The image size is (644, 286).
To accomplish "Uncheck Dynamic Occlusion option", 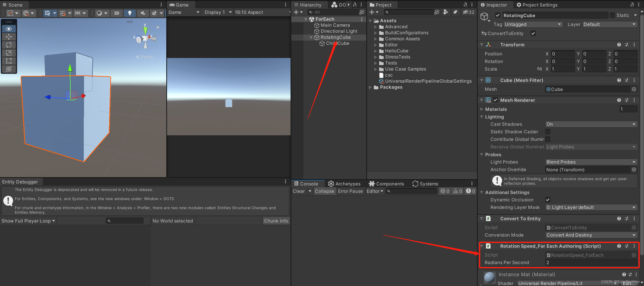I will click(548, 200).
